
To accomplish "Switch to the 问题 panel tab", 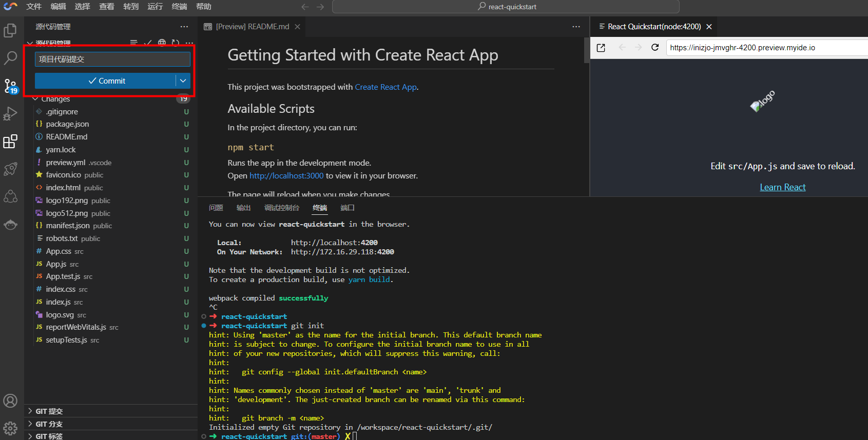I will pos(216,208).
